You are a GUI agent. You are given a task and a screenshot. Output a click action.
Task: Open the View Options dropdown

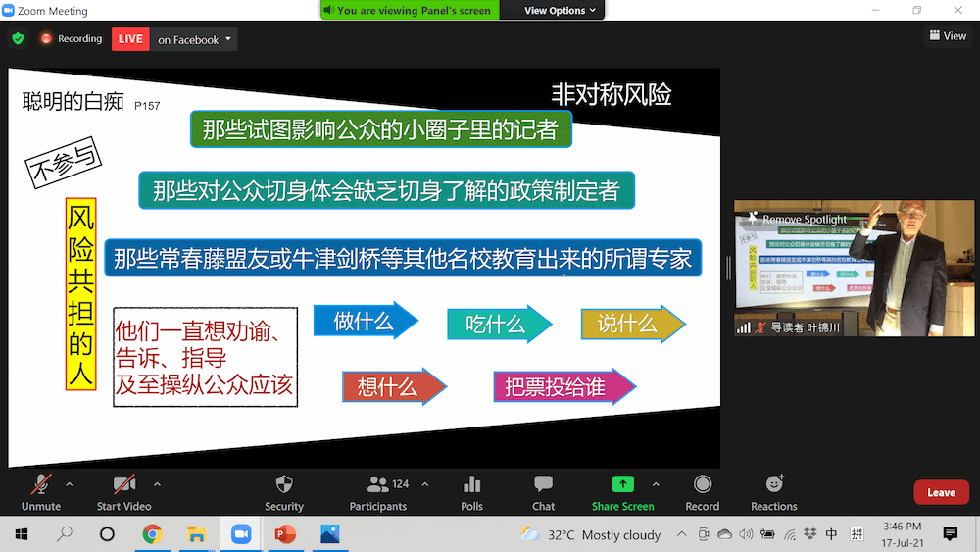[x=561, y=11]
